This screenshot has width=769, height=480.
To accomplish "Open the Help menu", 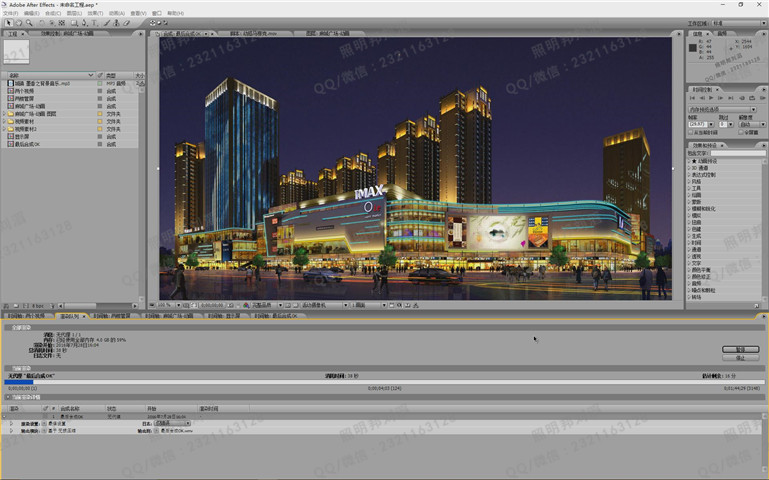I will pos(176,13).
